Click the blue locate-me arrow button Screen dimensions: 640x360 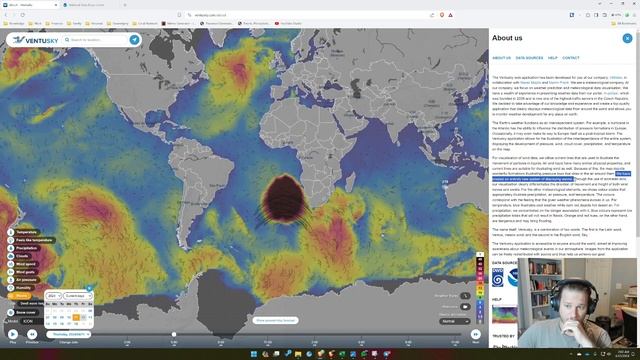click(134, 40)
